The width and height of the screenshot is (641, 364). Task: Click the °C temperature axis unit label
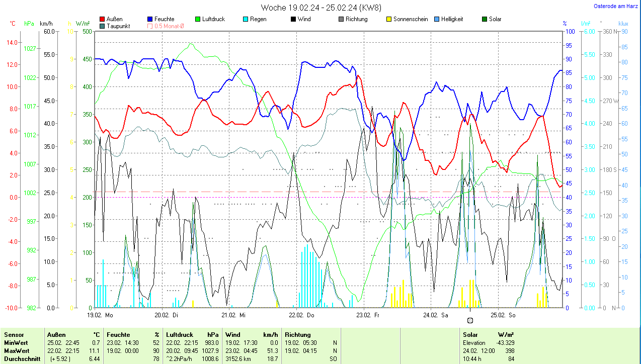click(13, 24)
